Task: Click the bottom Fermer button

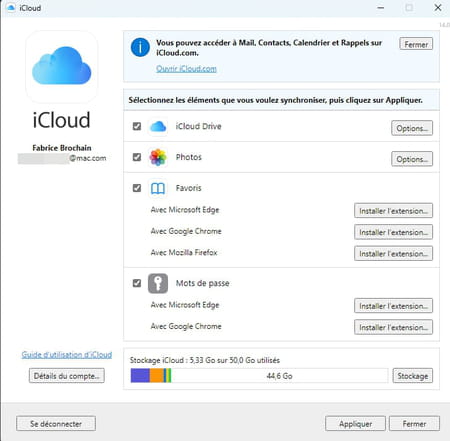Action: (414, 424)
